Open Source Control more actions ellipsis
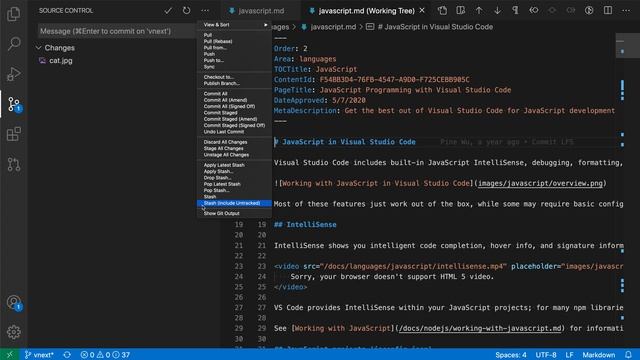 point(205,11)
